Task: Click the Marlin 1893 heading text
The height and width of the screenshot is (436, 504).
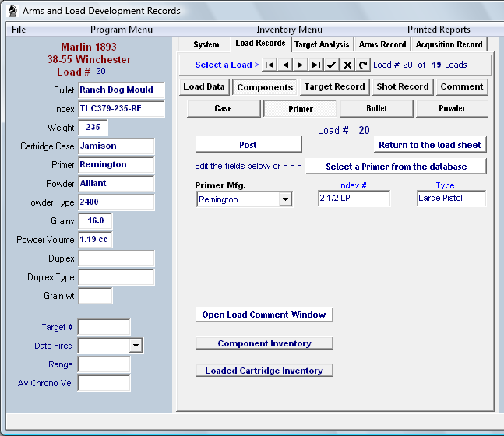Action: pyautogui.click(x=89, y=47)
